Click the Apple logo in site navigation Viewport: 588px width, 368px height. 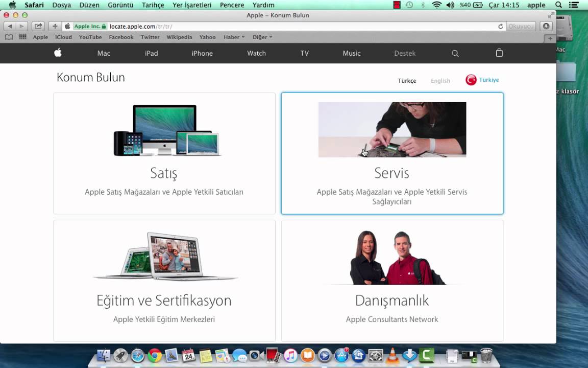coord(58,53)
